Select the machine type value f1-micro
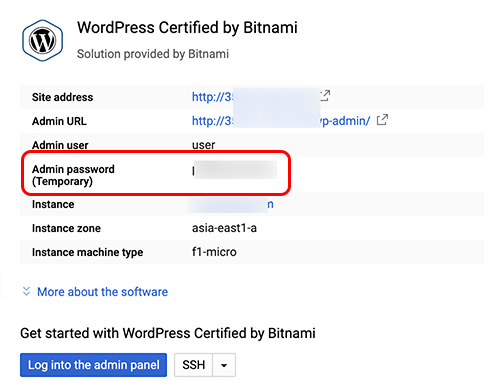 [x=214, y=252]
